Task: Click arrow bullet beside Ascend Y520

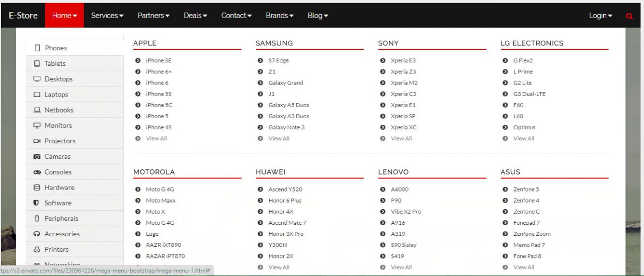Action: [x=260, y=190]
